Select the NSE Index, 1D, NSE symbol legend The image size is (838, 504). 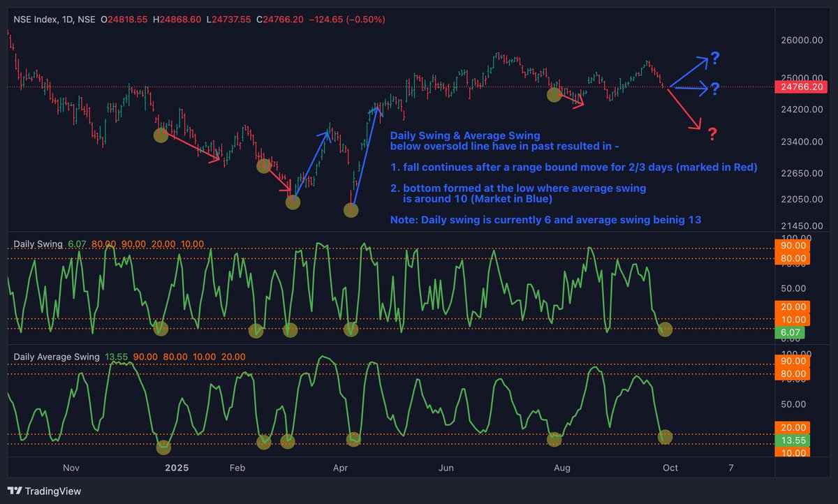54,20
